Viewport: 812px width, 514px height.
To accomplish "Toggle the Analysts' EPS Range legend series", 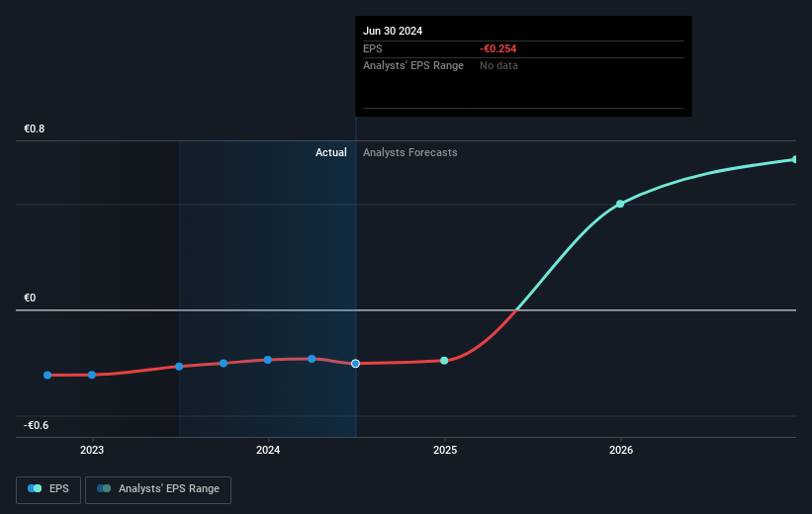I will 158,489.
